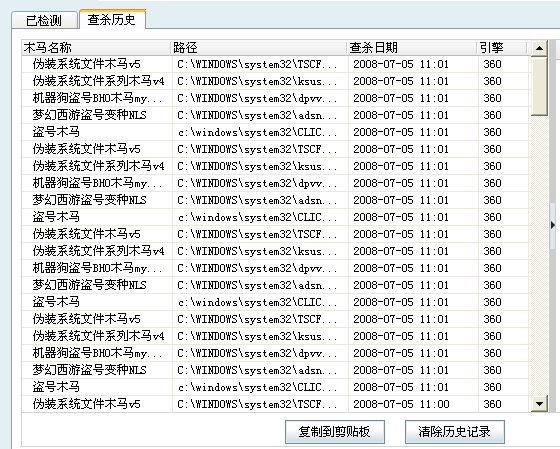This screenshot has height=449, width=560.
Task: Select first 伪装系统文件木马v5 row
Action: 276,64
